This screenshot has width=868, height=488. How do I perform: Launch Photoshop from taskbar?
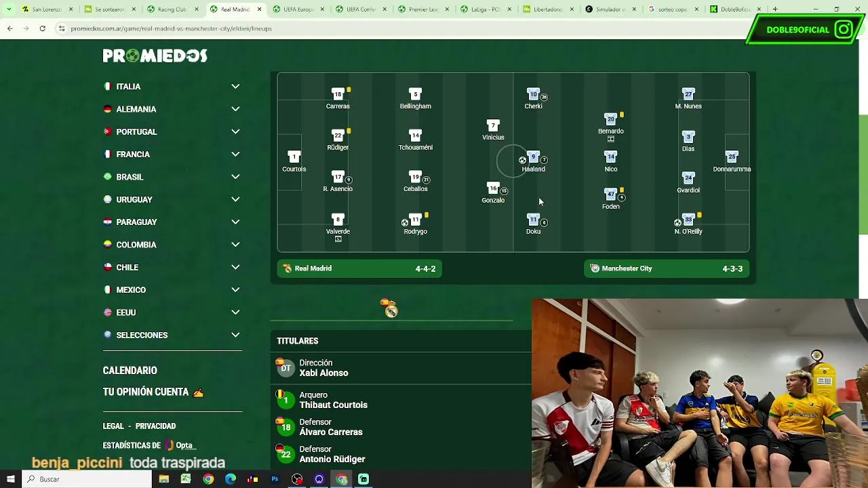tap(275, 479)
